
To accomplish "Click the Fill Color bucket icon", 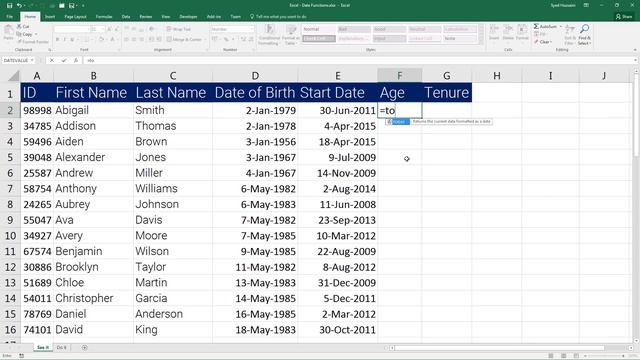I will click(101, 40).
